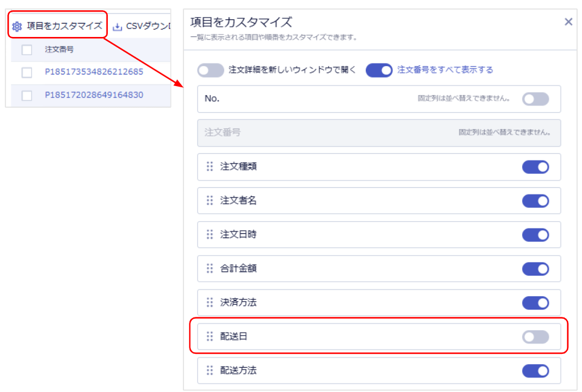Click the CSV download icon

117,27
